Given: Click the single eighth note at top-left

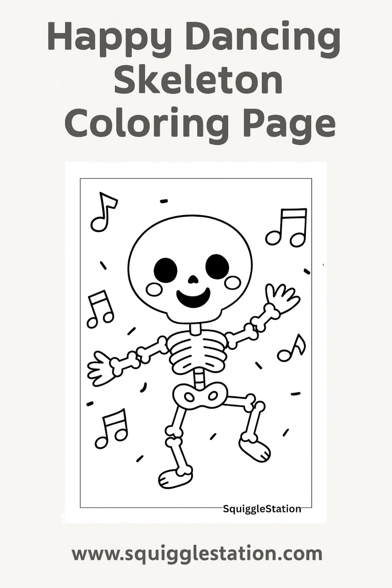Looking at the screenshot, I should 103,212.
